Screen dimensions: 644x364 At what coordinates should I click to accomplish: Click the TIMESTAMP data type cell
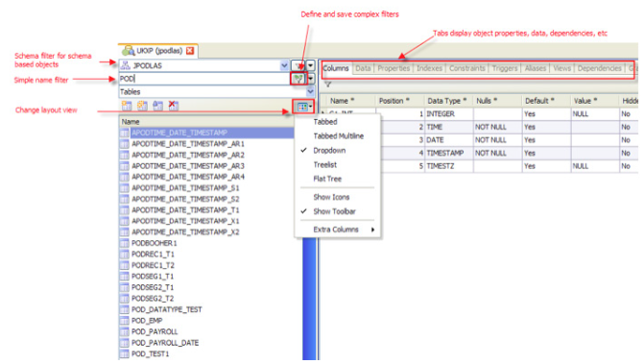click(x=448, y=154)
